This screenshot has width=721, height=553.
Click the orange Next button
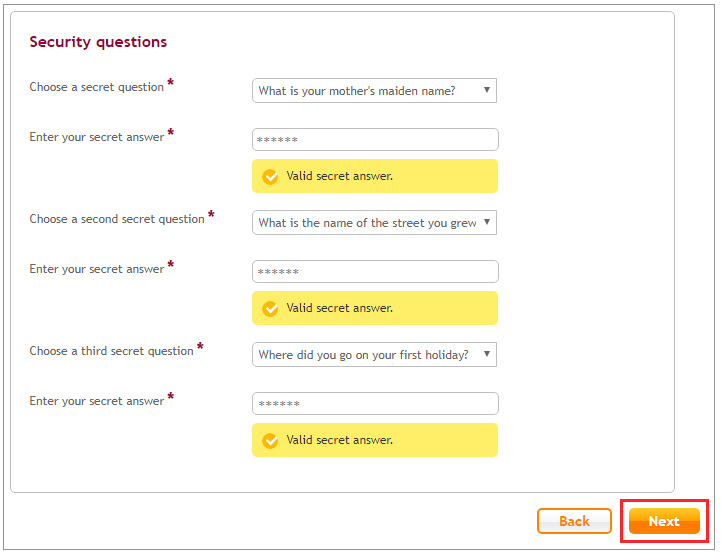coord(664,521)
